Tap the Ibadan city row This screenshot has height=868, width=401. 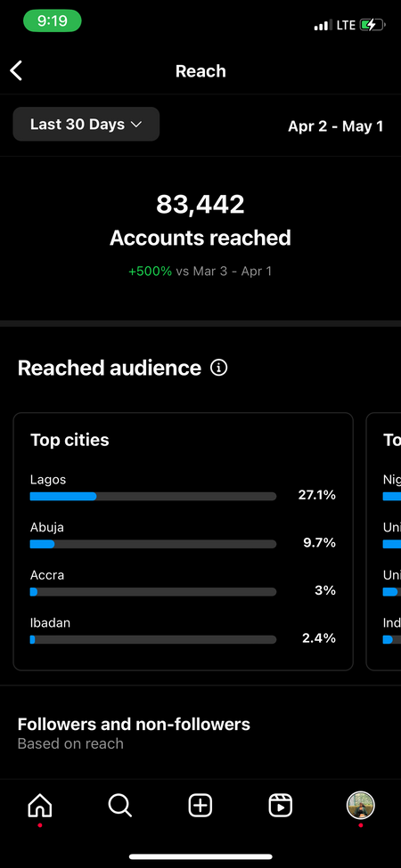183,630
